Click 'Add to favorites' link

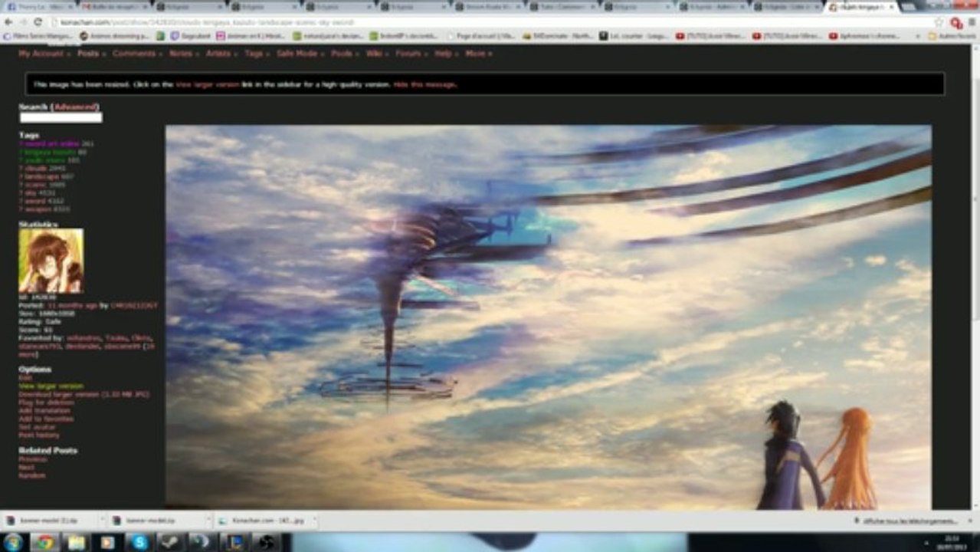click(x=46, y=419)
